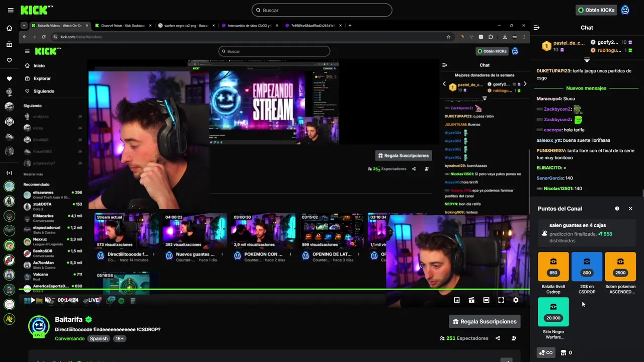Open gift store icon in chat footer
644x362 pixels.
(567, 352)
